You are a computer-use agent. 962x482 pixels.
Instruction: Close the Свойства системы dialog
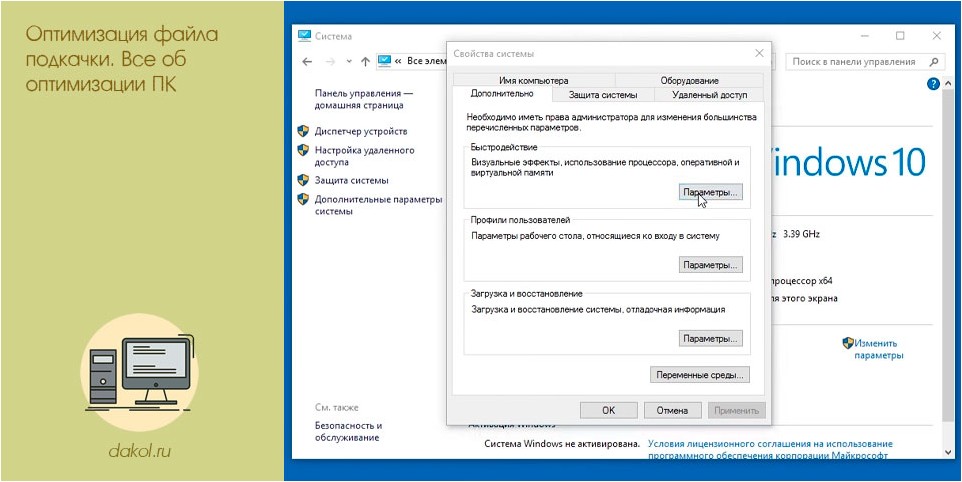point(759,53)
